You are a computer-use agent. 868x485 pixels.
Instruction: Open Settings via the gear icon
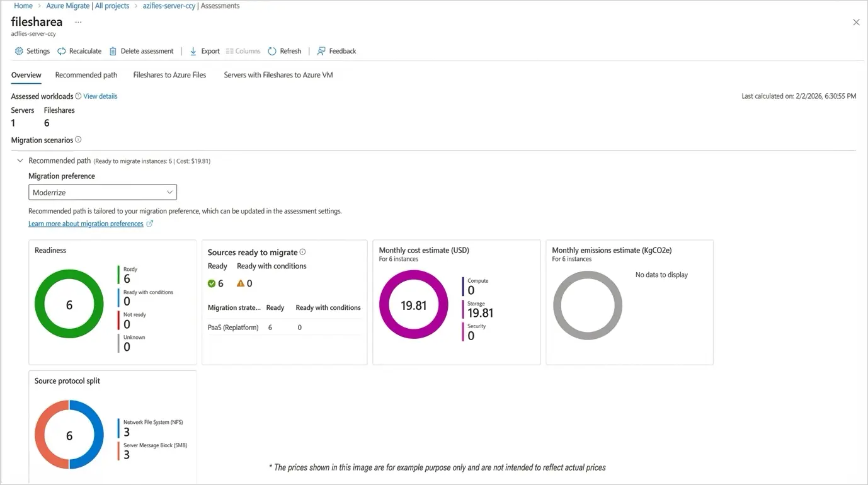click(x=18, y=51)
